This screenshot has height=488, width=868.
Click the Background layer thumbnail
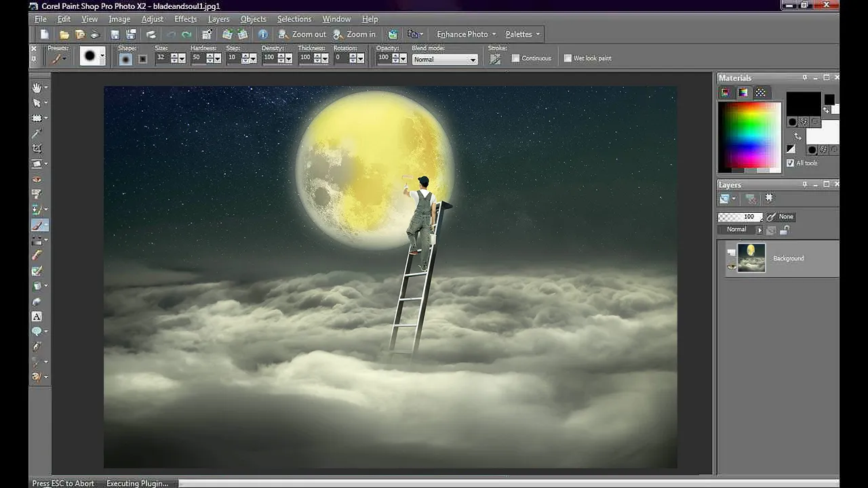pyautogui.click(x=751, y=258)
